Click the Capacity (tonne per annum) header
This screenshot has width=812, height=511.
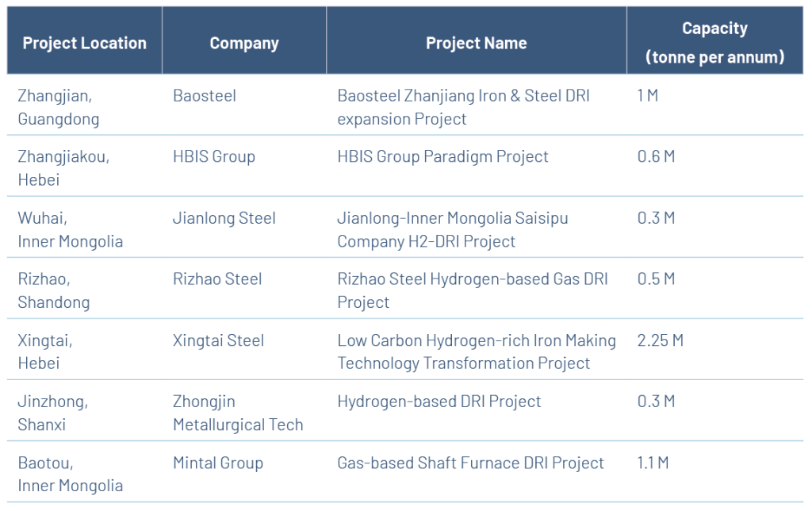[714, 43]
